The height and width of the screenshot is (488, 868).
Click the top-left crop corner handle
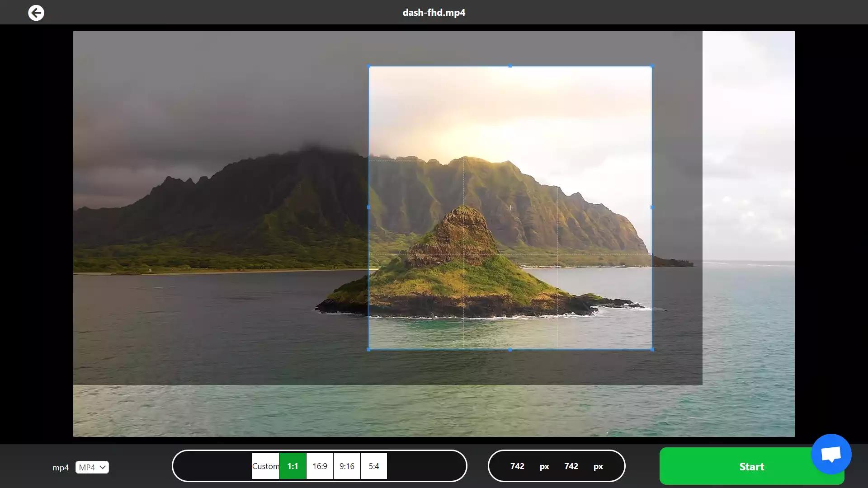tap(369, 66)
